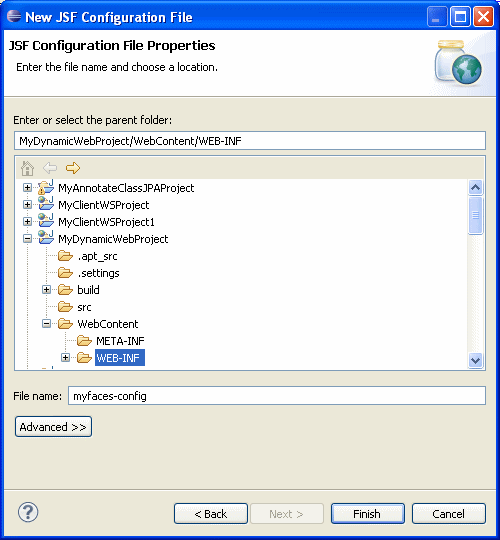Click the tree scrollbar up arrow

[x=476, y=187]
